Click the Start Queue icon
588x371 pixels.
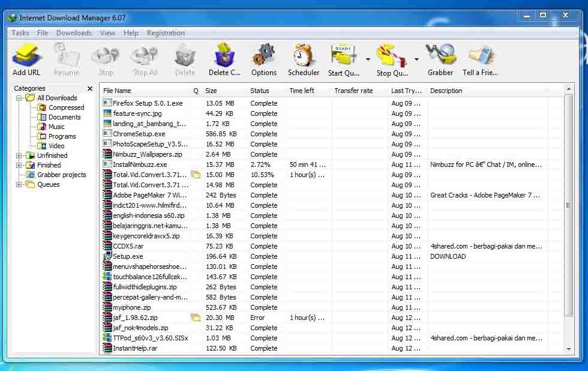(343, 55)
